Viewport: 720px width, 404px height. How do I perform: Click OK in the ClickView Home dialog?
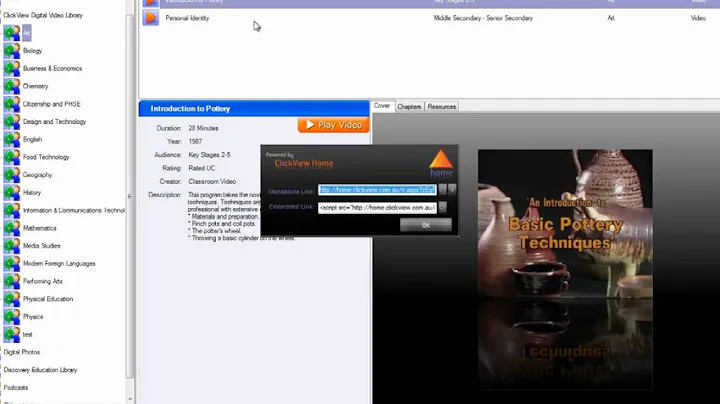point(426,225)
